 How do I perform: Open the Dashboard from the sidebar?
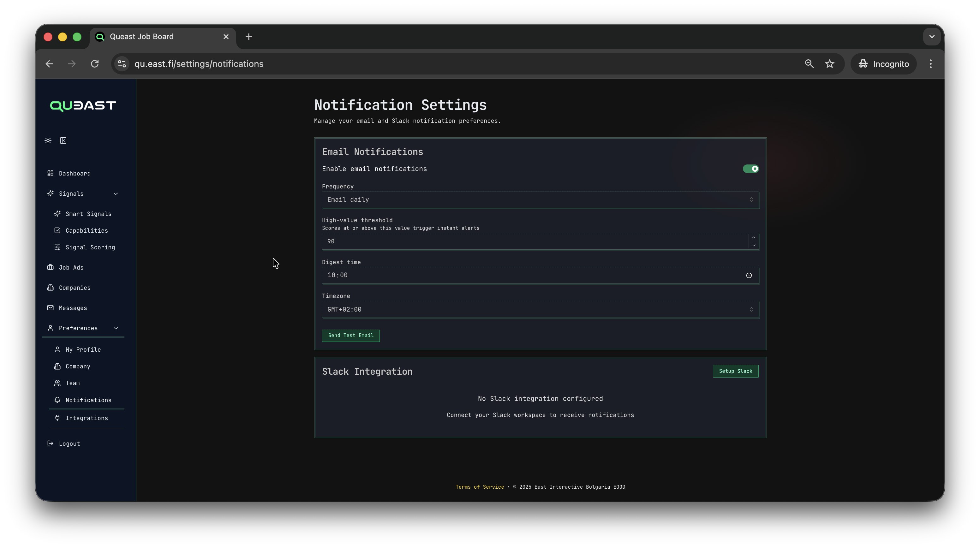(75, 173)
